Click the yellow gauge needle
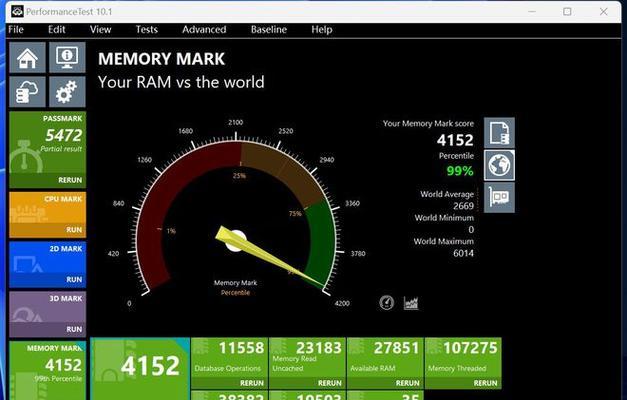 click(x=269, y=257)
